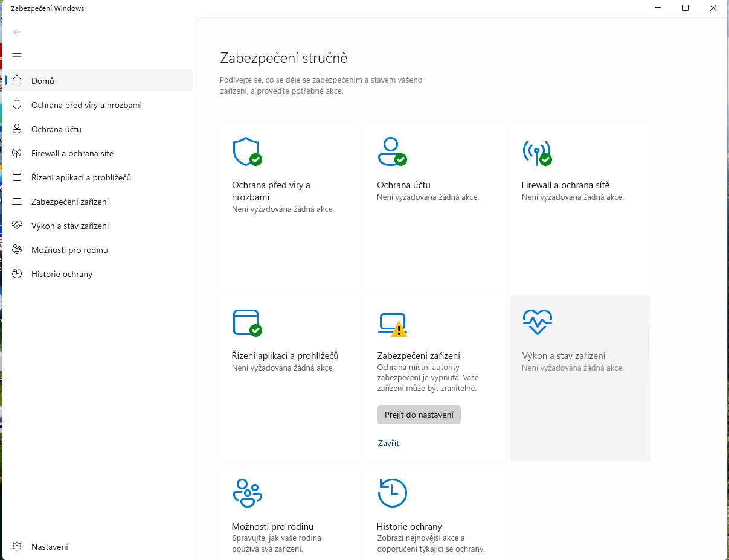
Task: Click the Zavřít link to dismiss warning
Action: click(x=388, y=443)
